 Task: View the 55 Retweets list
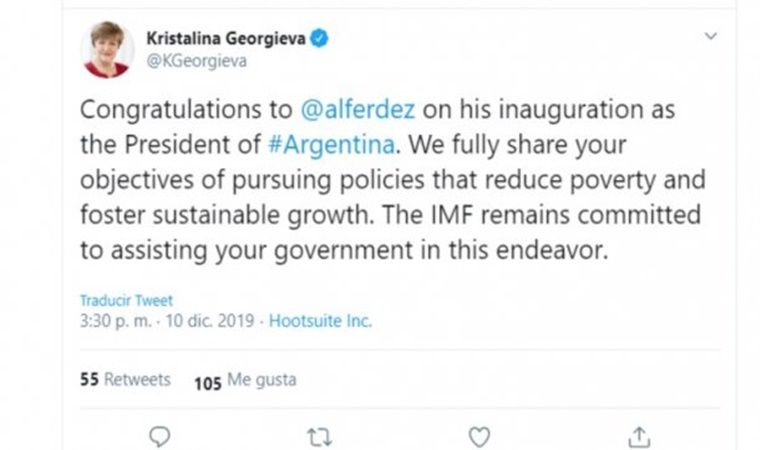pos(124,380)
